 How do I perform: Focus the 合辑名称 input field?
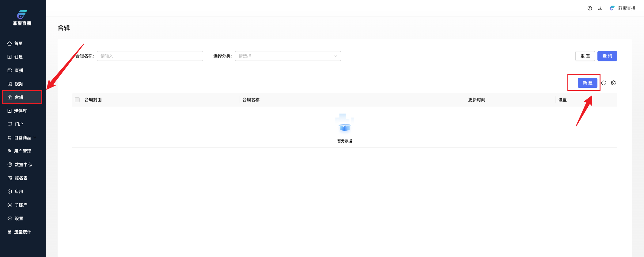[x=150, y=56]
